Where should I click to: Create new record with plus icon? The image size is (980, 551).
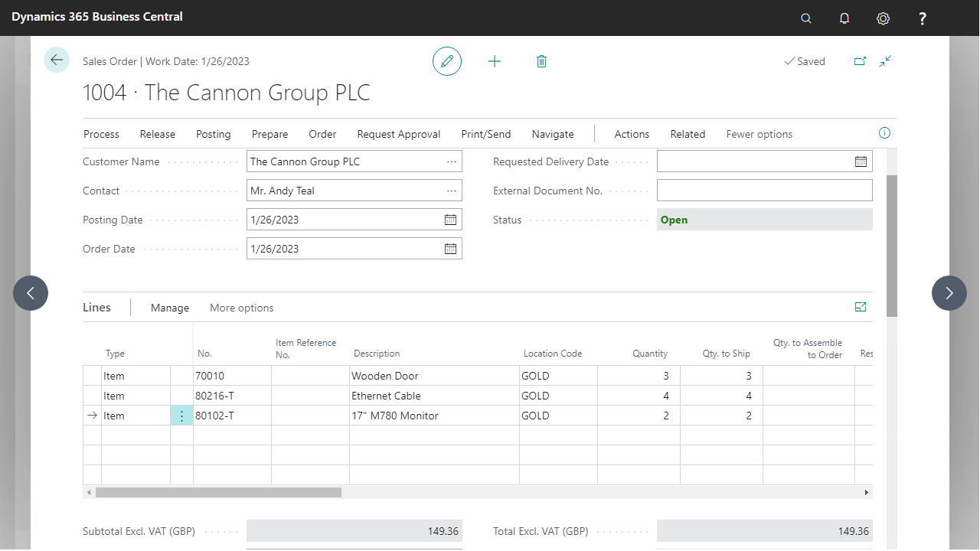pyautogui.click(x=495, y=61)
